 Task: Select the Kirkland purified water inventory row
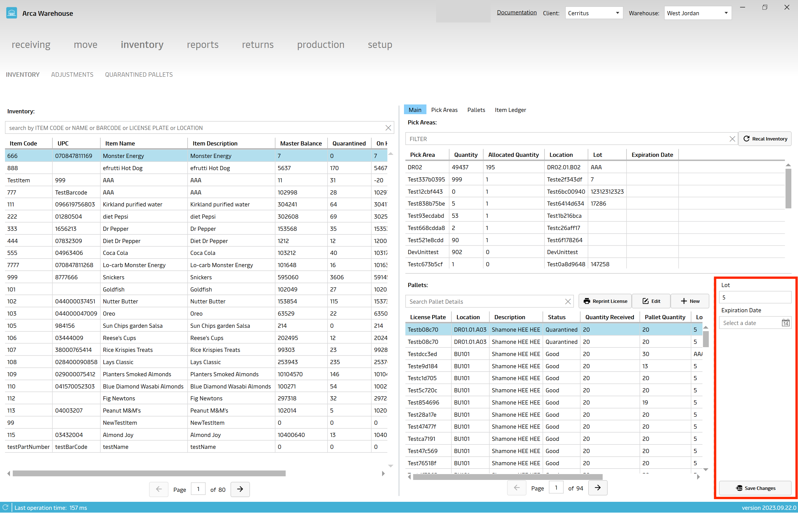[196, 204]
